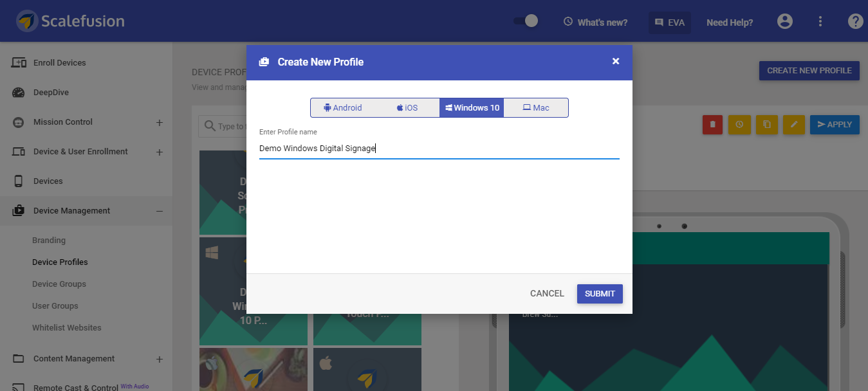Expand Device & User Enrollment section

(x=160, y=152)
